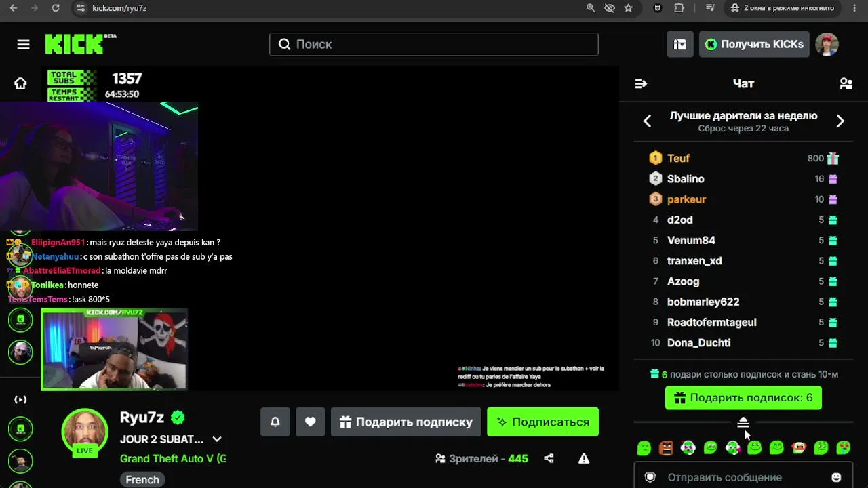The width and height of the screenshot is (868, 488).
Task: Click the Лучшие дарители за неделю heading
Action: point(743,116)
